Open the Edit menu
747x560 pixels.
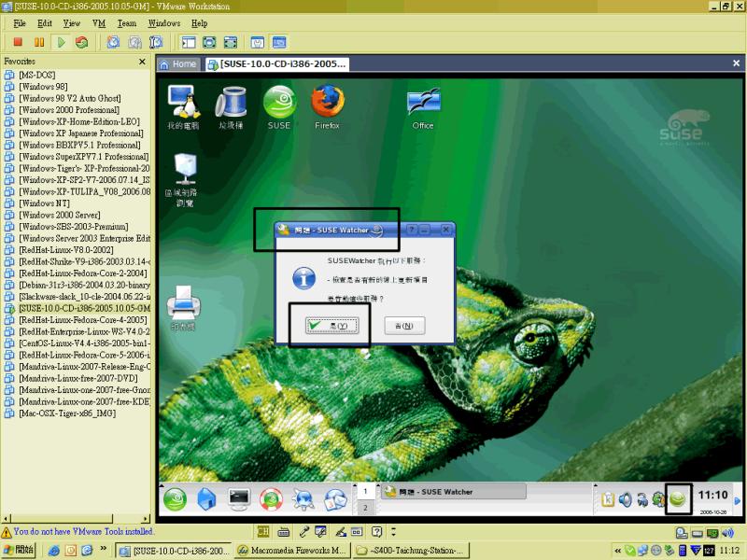point(44,23)
